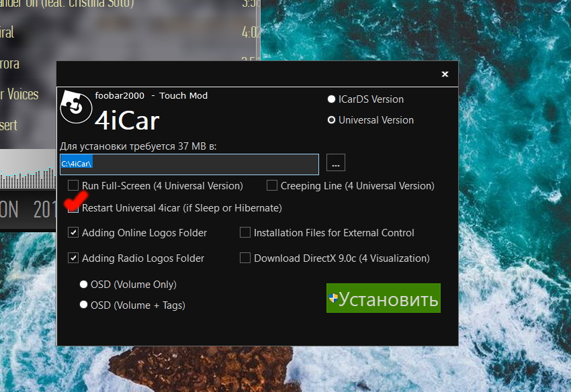Uncheck Adding Radio Logos Folder

[x=73, y=258]
